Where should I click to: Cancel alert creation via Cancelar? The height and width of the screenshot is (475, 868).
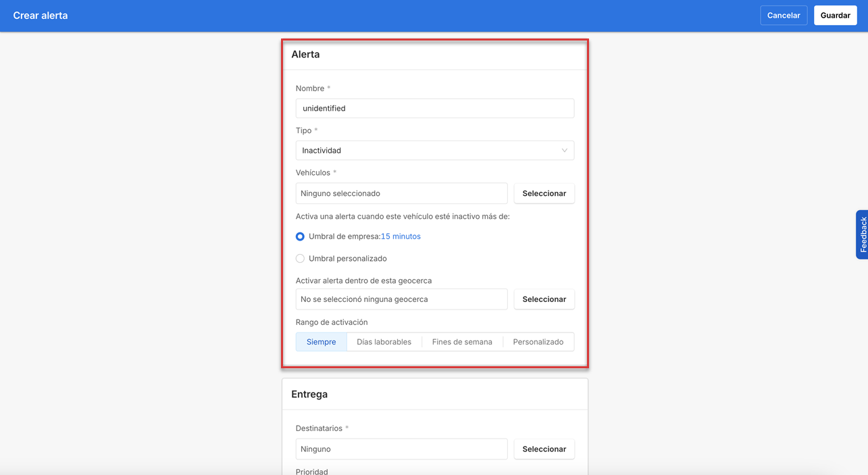coord(784,15)
